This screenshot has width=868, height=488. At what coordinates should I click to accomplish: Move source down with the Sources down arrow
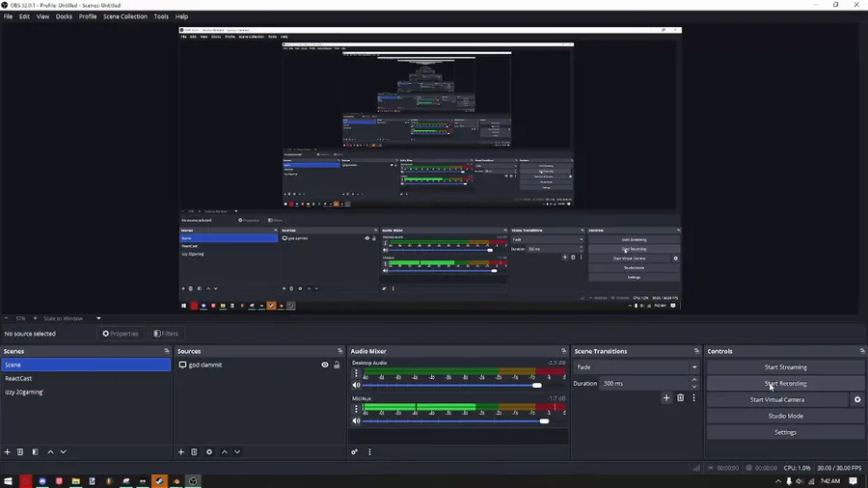pyautogui.click(x=237, y=452)
